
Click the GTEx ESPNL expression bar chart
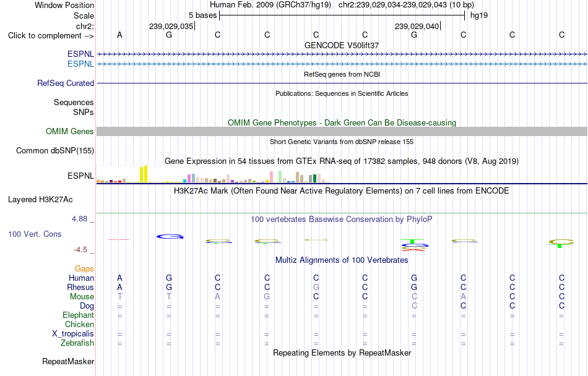click(214, 174)
